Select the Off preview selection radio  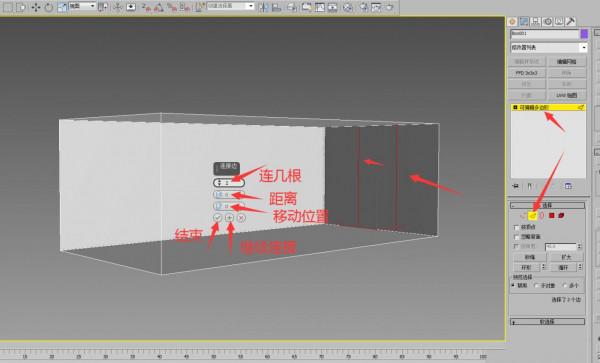pyautogui.click(x=514, y=286)
